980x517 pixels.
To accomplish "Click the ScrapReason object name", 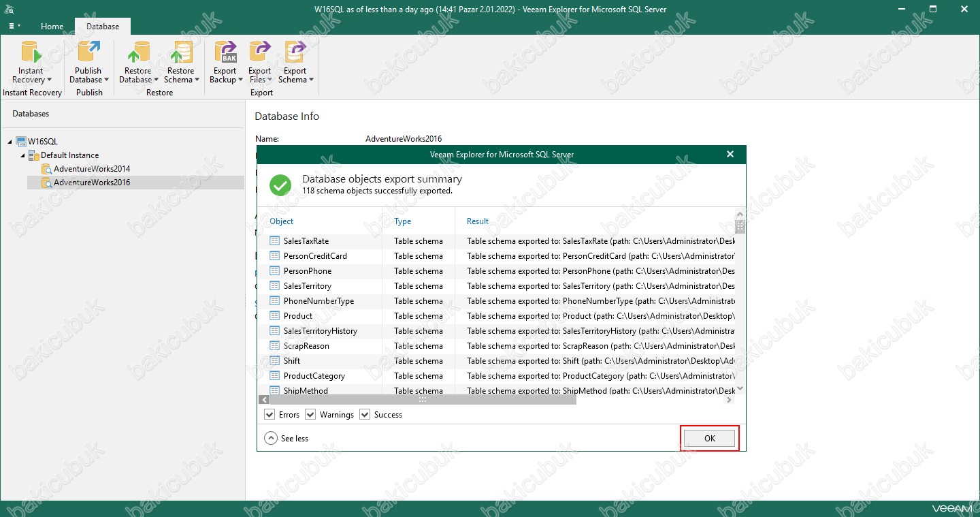I will tap(306, 346).
